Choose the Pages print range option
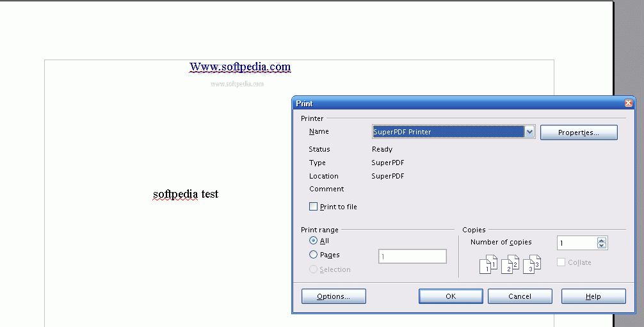The height and width of the screenshot is (327, 644). (x=314, y=254)
